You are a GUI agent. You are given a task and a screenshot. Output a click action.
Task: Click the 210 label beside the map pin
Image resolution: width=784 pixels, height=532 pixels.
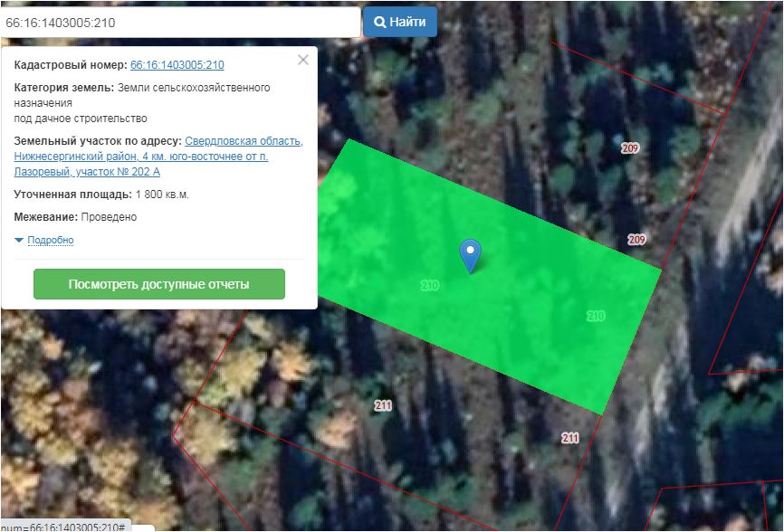coord(429,285)
